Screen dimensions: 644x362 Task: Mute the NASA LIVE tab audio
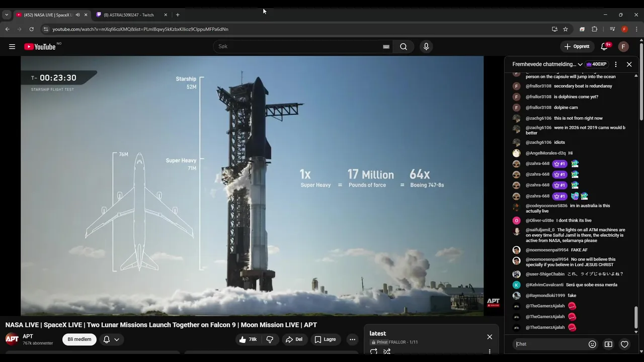pos(77,15)
